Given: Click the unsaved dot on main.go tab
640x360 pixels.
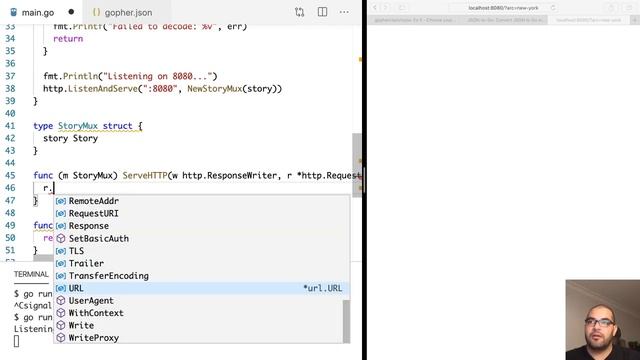Looking at the screenshot, I should [71, 12].
